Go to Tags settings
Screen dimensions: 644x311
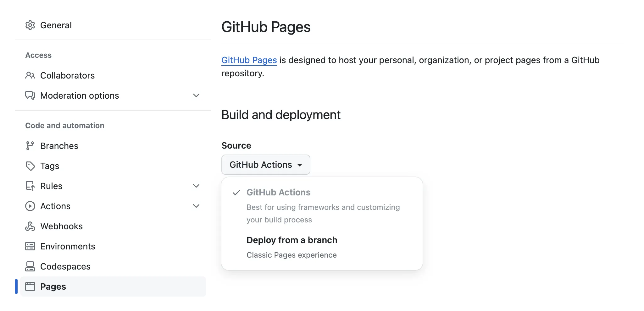(x=113, y=166)
